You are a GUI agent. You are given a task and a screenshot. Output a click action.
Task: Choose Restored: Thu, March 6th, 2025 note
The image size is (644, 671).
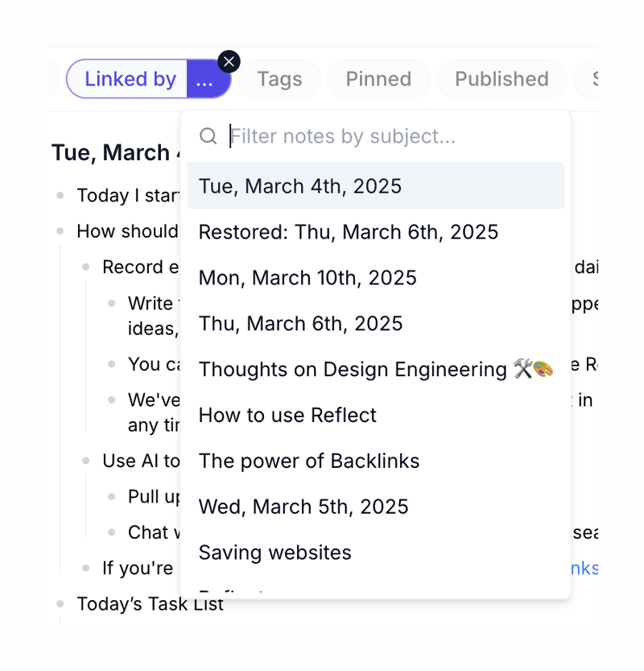[349, 232]
